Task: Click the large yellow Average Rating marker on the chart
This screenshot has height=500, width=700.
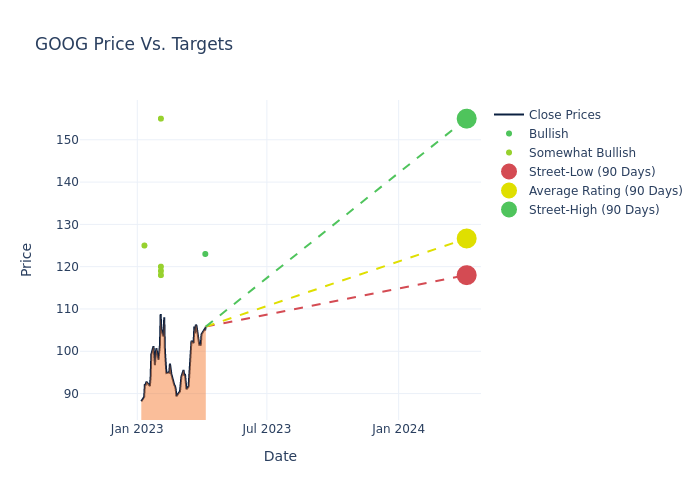Action: click(466, 238)
